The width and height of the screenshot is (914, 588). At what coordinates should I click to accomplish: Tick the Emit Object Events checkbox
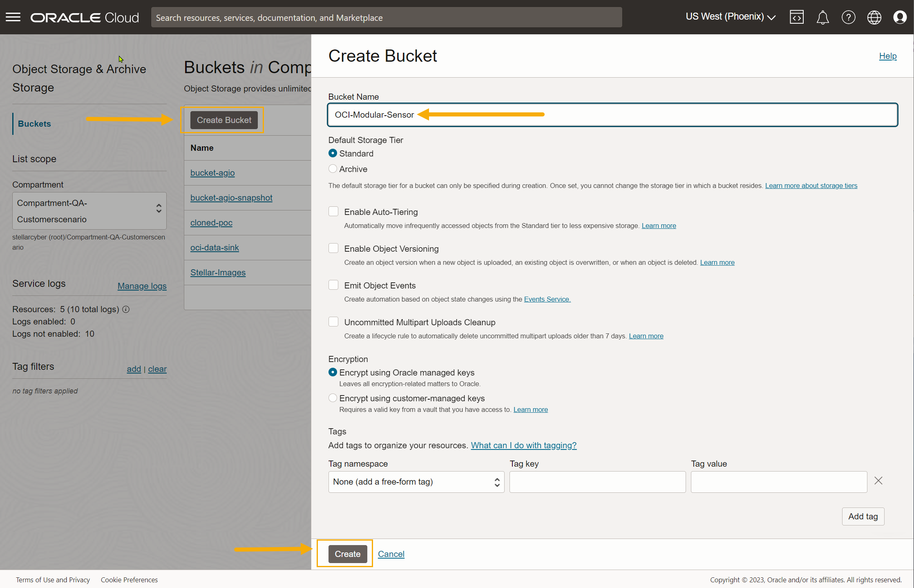[x=333, y=285]
